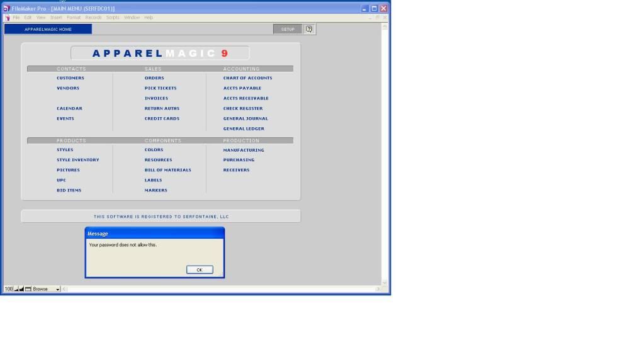The width and height of the screenshot is (644, 364).
Task: Click the ApparelMagic 9 logo banner
Action: [160, 53]
